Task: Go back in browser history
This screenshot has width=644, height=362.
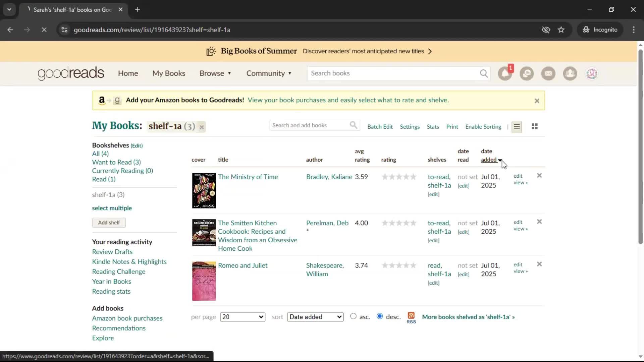Action: pos(10,30)
